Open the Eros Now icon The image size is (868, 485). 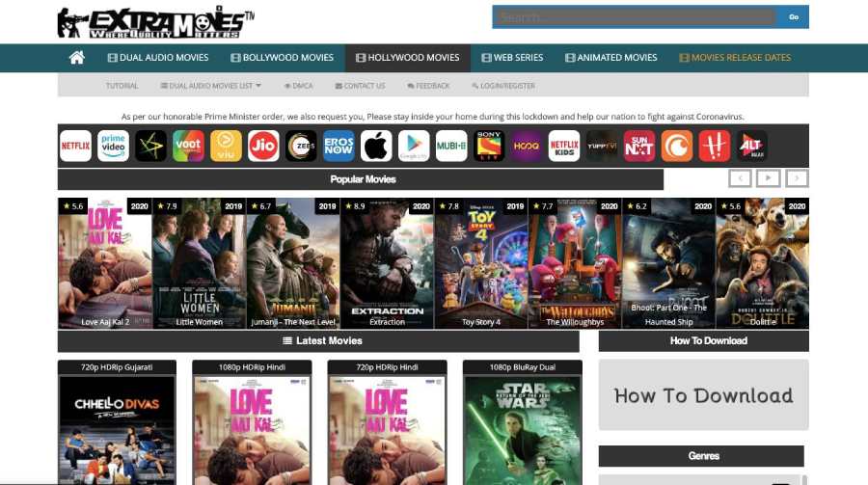click(339, 147)
